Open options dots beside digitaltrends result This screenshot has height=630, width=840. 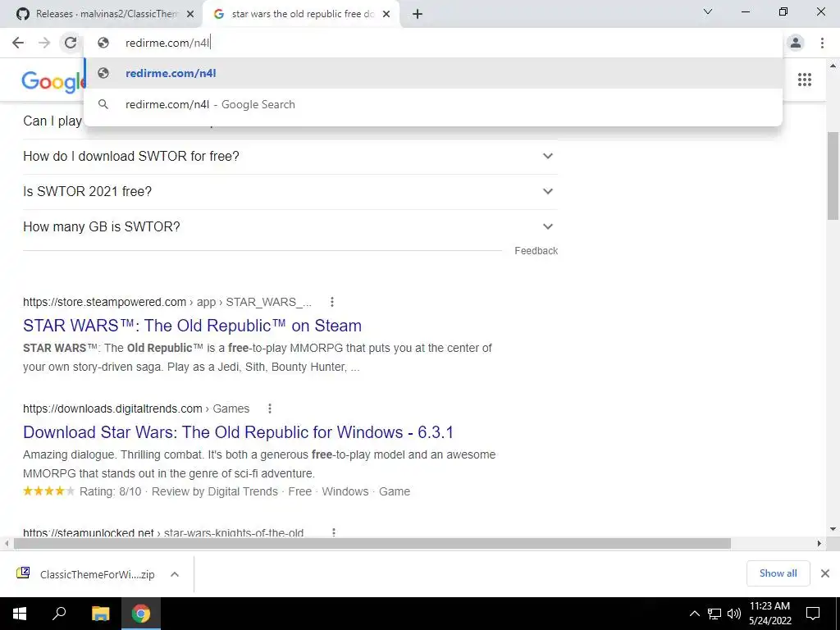(x=270, y=409)
